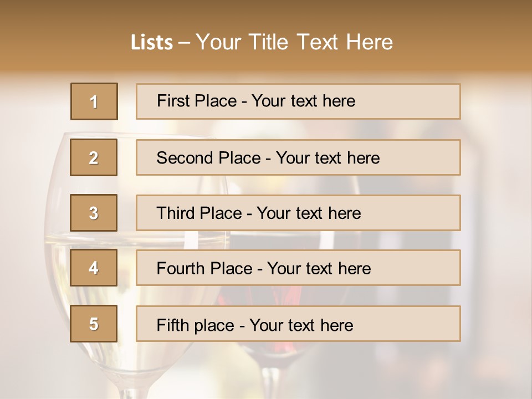Viewport: 532px width, 399px height.
Task: Click the words 'Third Place'
Action: click(x=199, y=213)
